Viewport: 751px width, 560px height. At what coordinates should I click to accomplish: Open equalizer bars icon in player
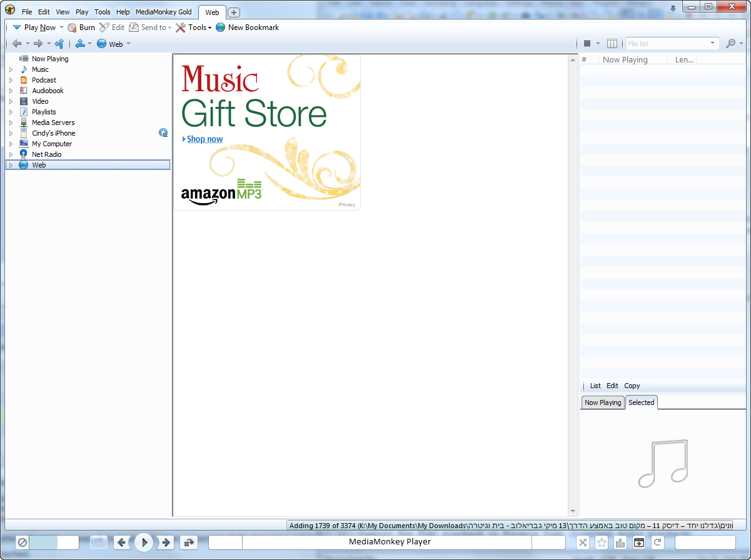pos(620,542)
